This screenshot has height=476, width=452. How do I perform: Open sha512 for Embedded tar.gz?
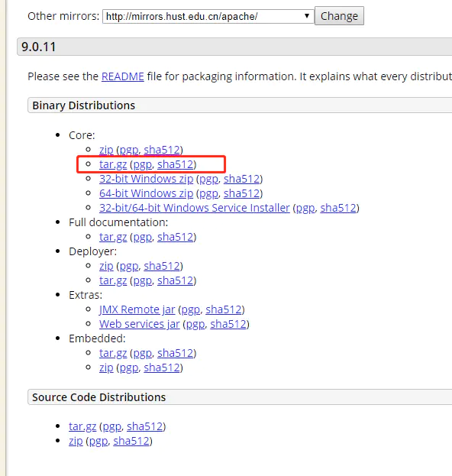(176, 353)
